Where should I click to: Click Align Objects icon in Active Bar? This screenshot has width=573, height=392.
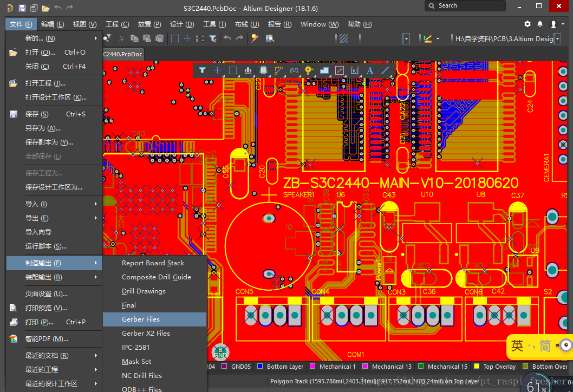pos(248,70)
